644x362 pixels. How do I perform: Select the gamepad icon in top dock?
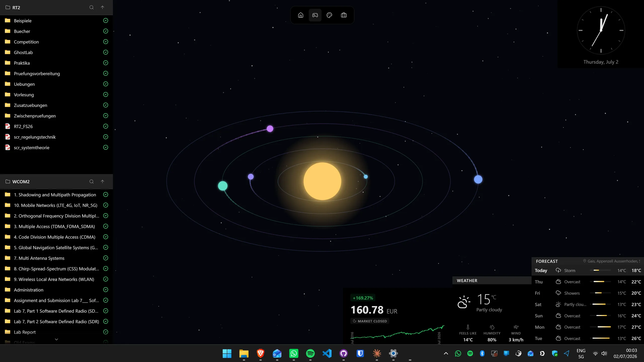[315, 15]
